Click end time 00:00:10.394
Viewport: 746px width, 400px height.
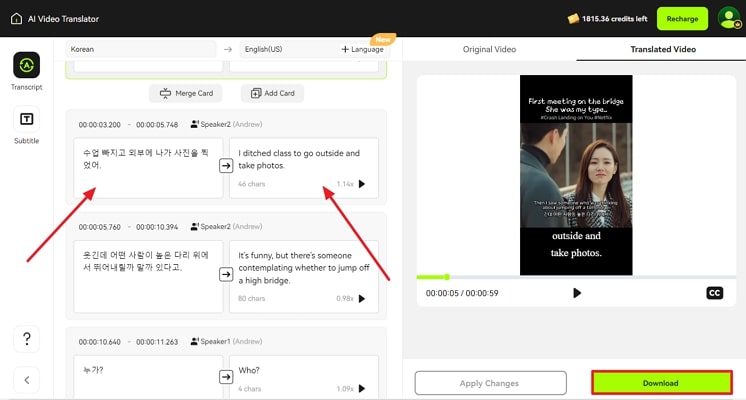pyautogui.click(x=157, y=227)
